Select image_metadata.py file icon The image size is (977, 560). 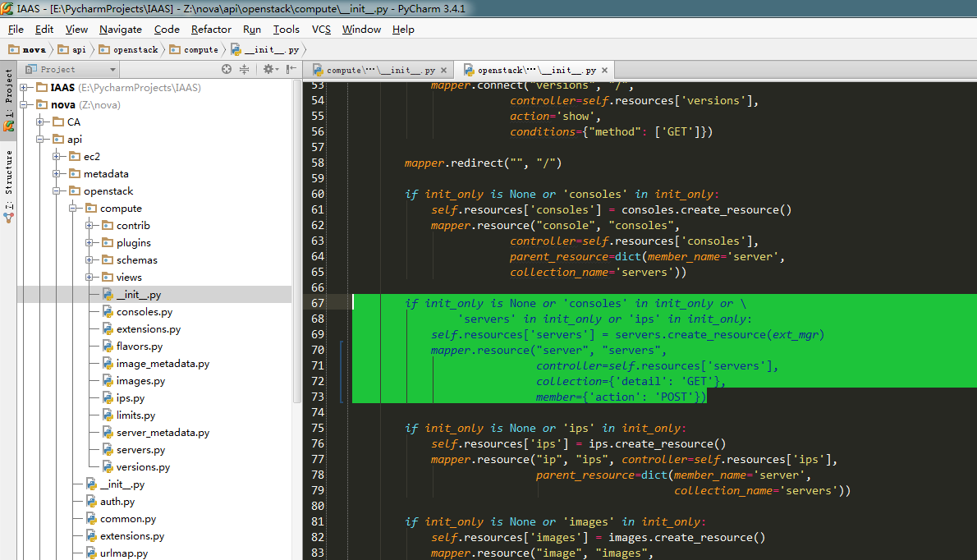tap(108, 363)
